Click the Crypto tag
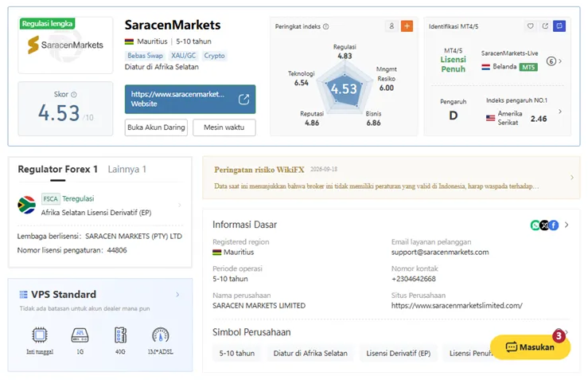This screenshot has width=588, height=380. (215, 56)
